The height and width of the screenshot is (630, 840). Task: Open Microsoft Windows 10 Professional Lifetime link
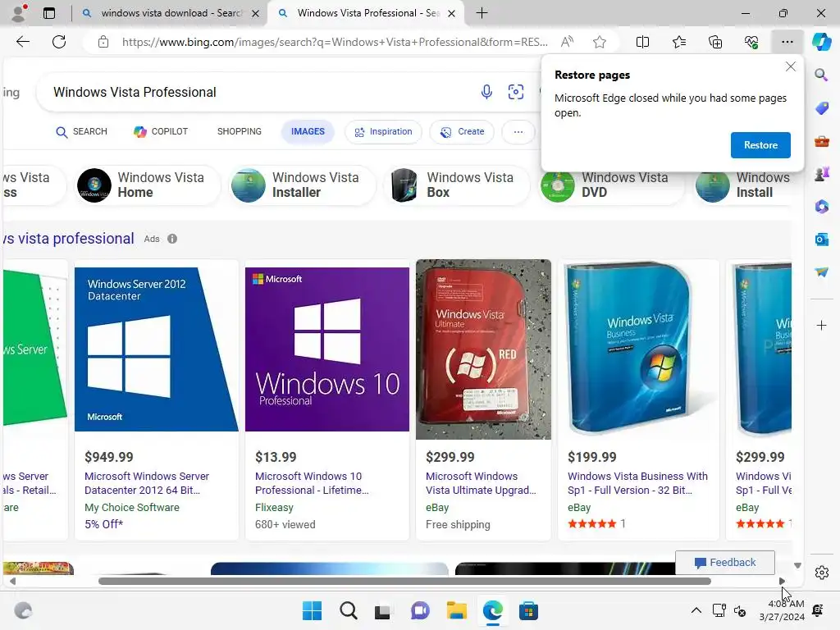click(312, 483)
